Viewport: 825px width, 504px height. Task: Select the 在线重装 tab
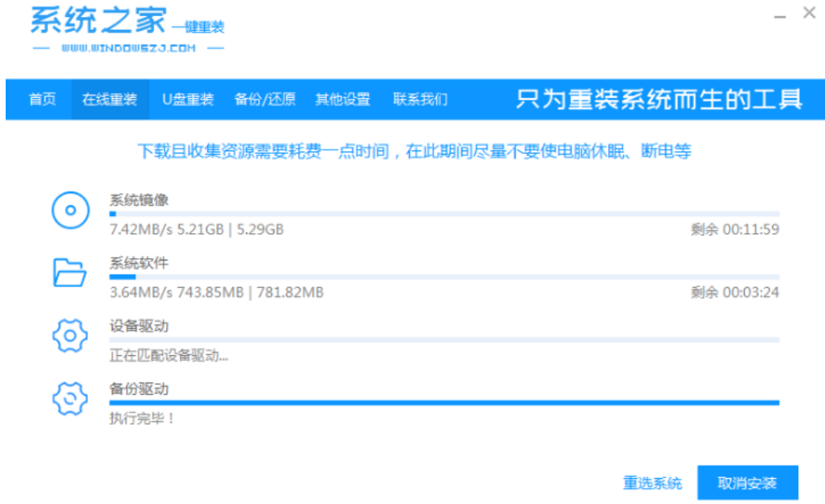point(110,100)
